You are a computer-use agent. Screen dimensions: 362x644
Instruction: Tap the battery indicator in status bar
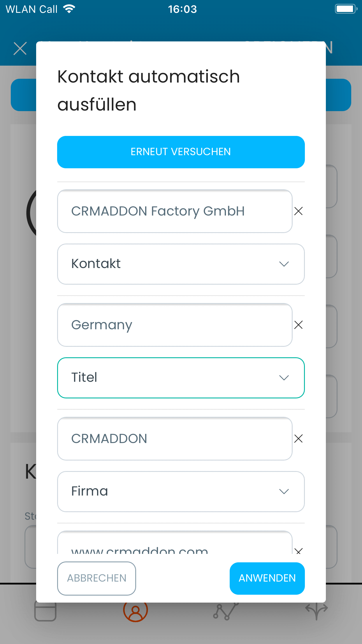pos(346,9)
